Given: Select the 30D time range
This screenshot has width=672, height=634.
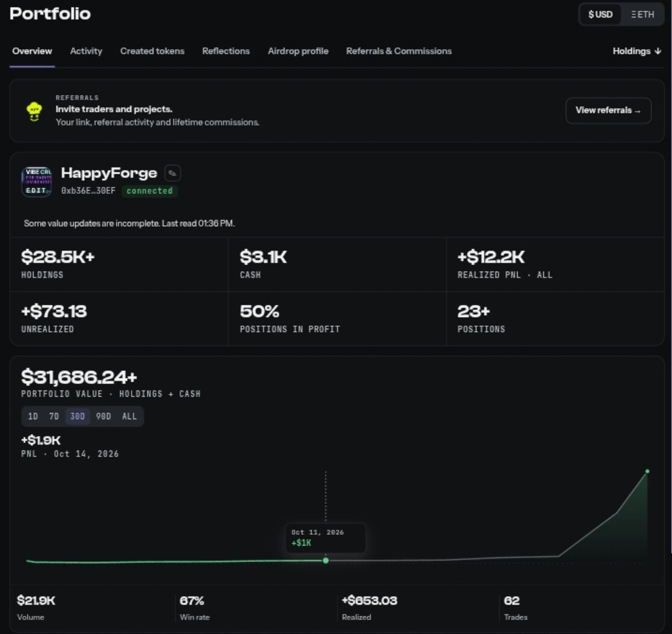Looking at the screenshot, I should click(x=77, y=416).
